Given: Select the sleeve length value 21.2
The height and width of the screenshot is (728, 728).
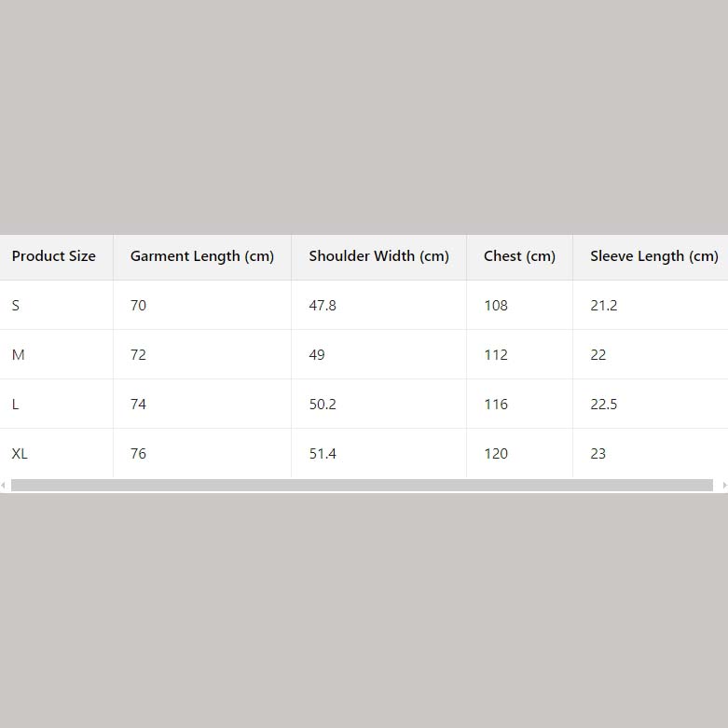Looking at the screenshot, I should (x=604, y=306).
